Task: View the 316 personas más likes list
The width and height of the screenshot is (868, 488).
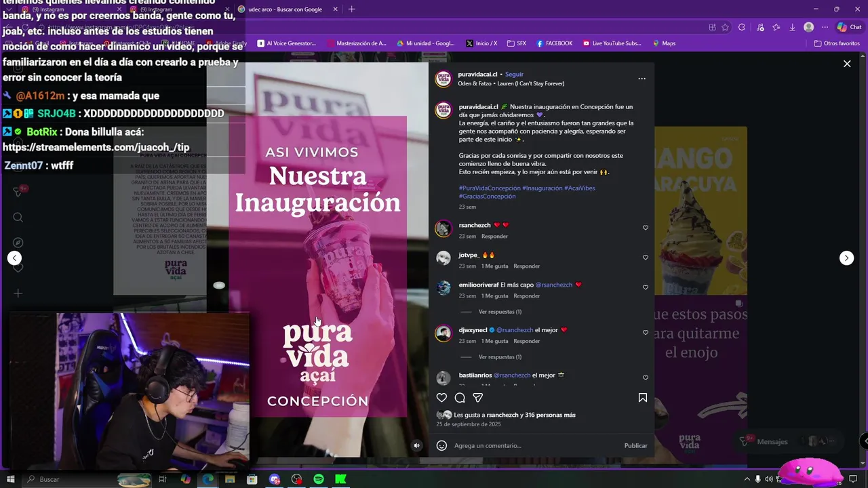Action: [x=549, y=415]
